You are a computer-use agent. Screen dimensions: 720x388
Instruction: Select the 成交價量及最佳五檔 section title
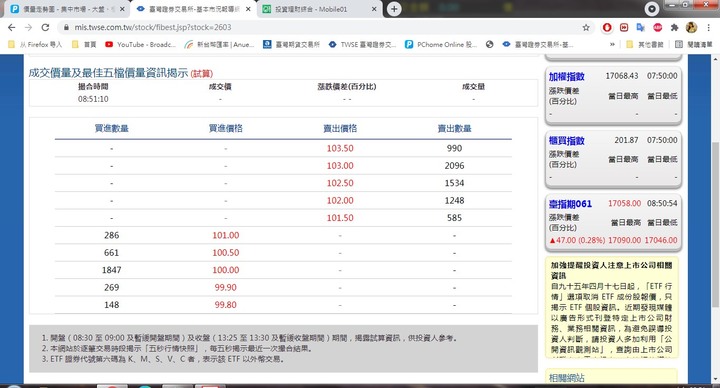click(108, 73)
